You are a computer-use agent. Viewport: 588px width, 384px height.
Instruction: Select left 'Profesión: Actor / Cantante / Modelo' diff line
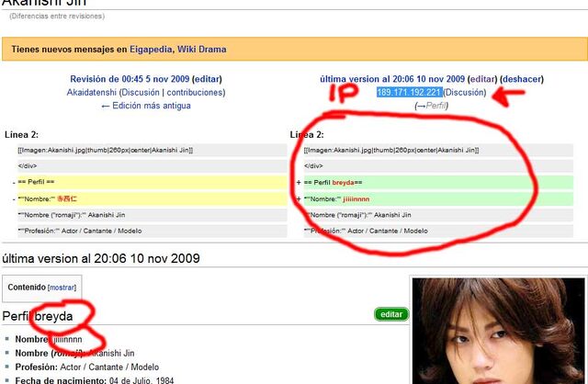pos(152,231)
